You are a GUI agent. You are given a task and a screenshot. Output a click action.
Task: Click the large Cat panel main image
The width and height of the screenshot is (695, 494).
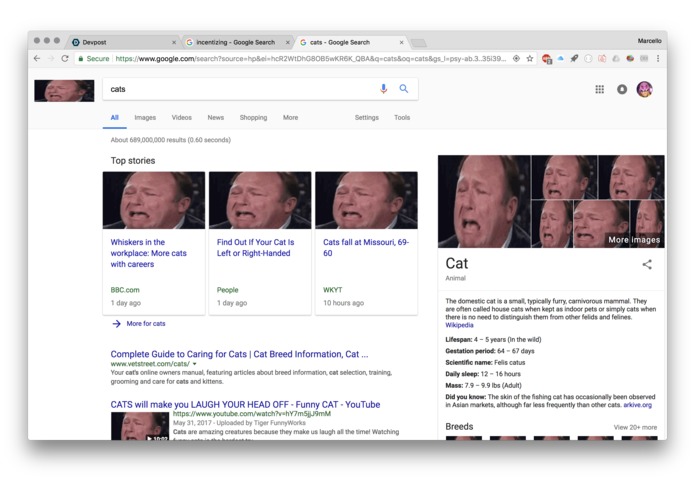484,201
